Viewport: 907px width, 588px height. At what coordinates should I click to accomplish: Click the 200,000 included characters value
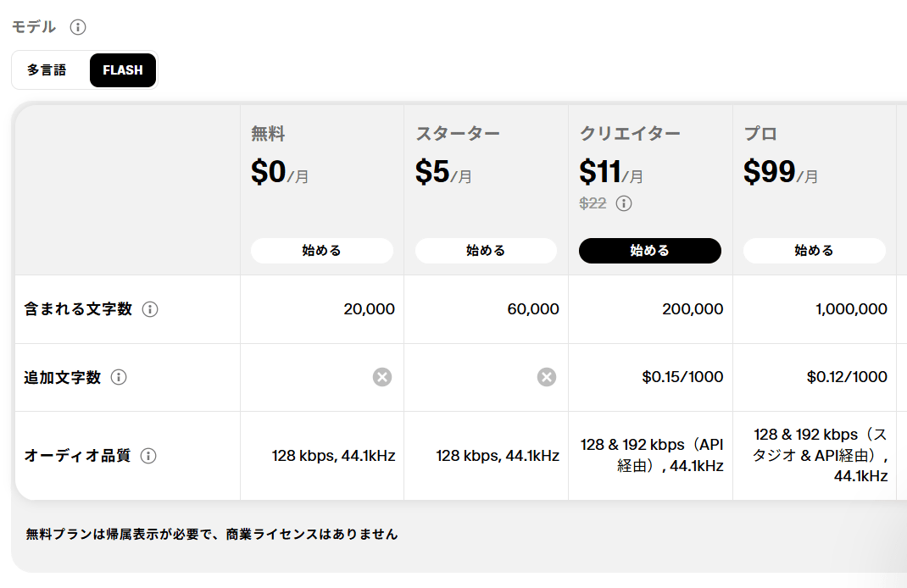(x=693, y=309)
